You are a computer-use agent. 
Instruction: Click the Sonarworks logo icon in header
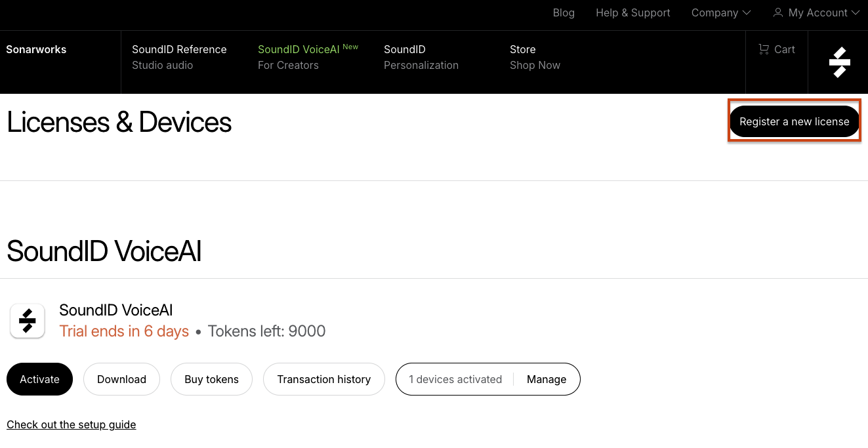[839, 62]
